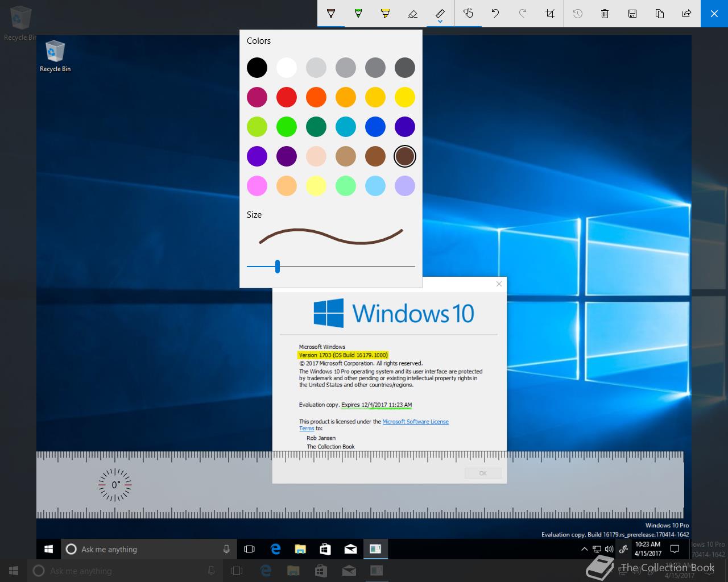Screen dimensions: 728x582
Task: Click the Cortana search box
Action: click(x=148, y=549)
